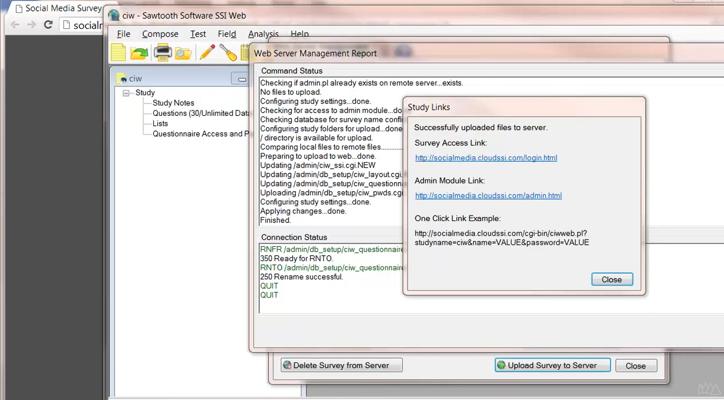The image size is (724, 400).
Task: Collapse the Study tree node
Action: pos(126,93)
